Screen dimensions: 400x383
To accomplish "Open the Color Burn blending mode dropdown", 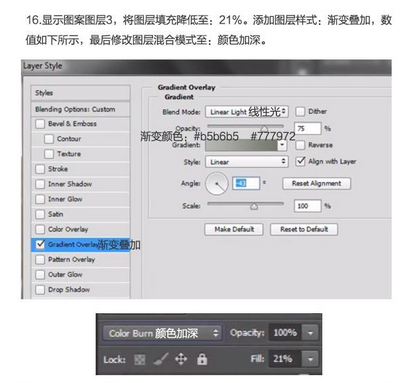I will [162, 333].
